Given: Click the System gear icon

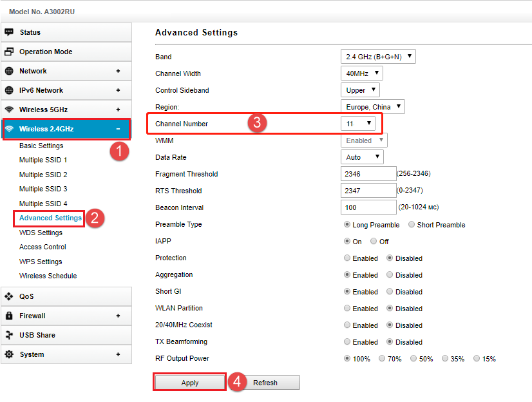Looking at the screenshot, I should coord(9,354).
